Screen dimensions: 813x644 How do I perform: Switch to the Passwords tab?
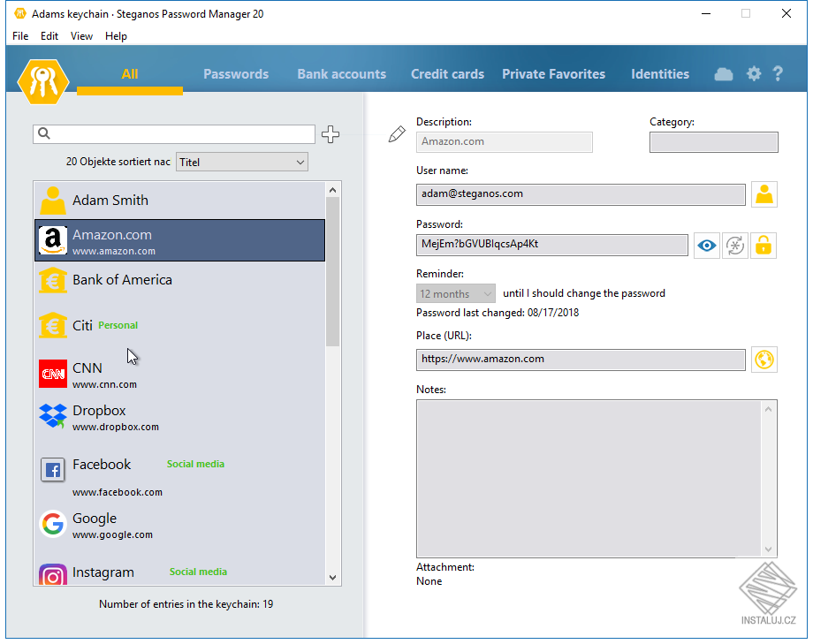(x=235, y=74)
